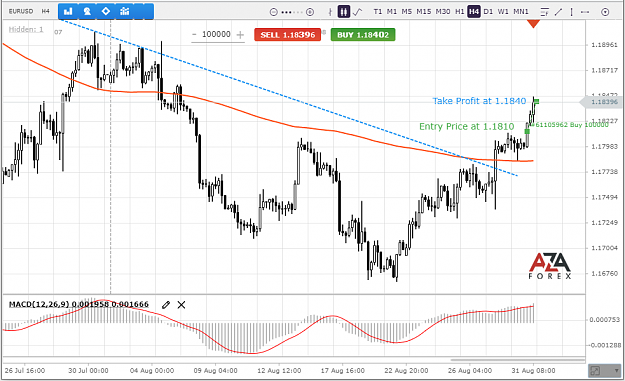The width and height of the screenshot is (625, 381).
Task: Click the person/trader icon in blue toolbar
Action: (87, 12)
